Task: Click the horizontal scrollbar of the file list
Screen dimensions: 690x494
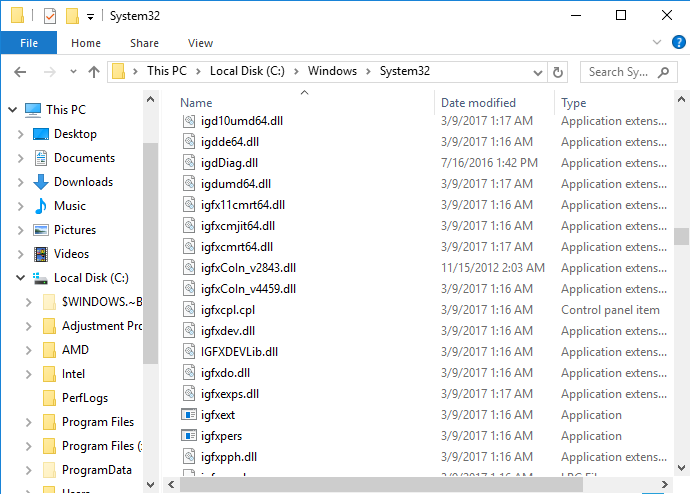Action: point(382,485)
